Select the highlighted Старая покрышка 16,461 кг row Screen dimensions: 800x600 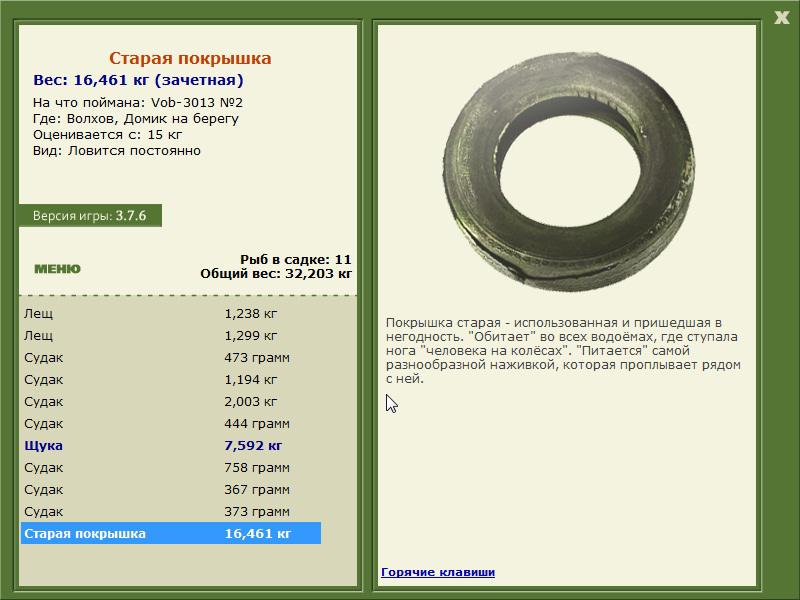point(171,533)
